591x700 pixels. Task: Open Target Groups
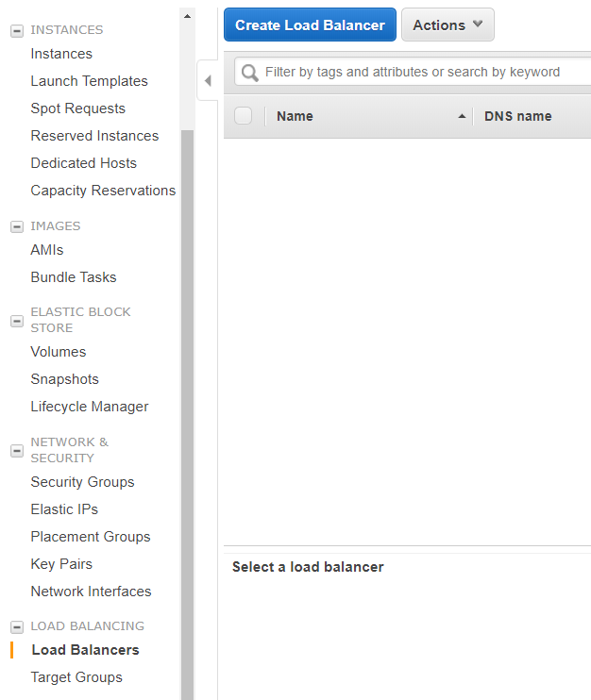coord(76,677)
